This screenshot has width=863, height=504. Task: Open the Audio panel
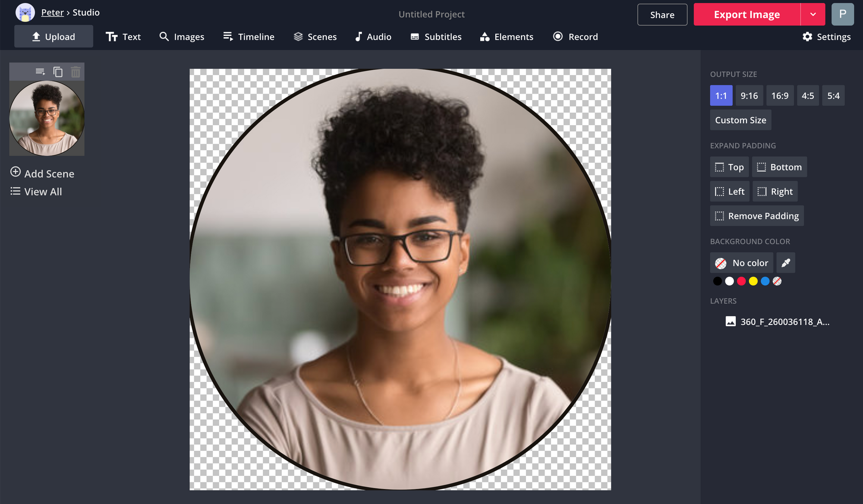[x=373, y=37]
